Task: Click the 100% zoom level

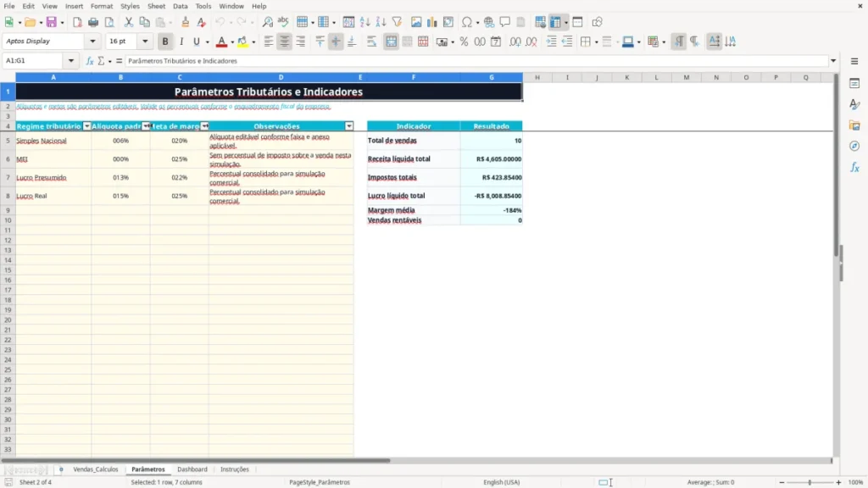Action: point(856,482)
